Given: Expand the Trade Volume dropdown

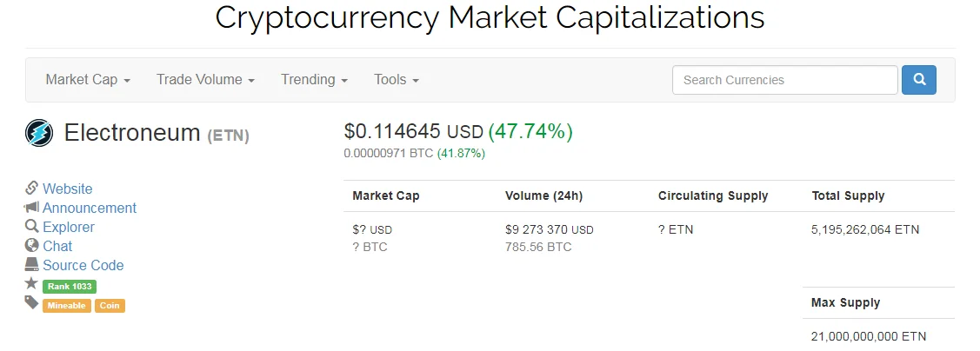Looking at the screenshot, I should tap(205, 80).
